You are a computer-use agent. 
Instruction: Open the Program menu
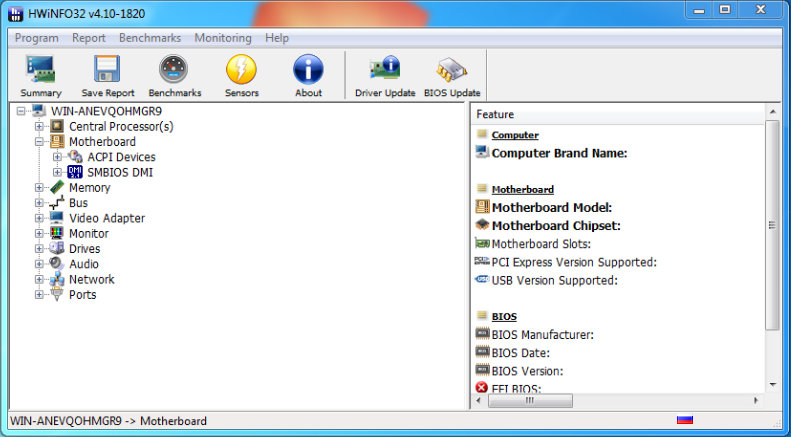click(36, 38)
